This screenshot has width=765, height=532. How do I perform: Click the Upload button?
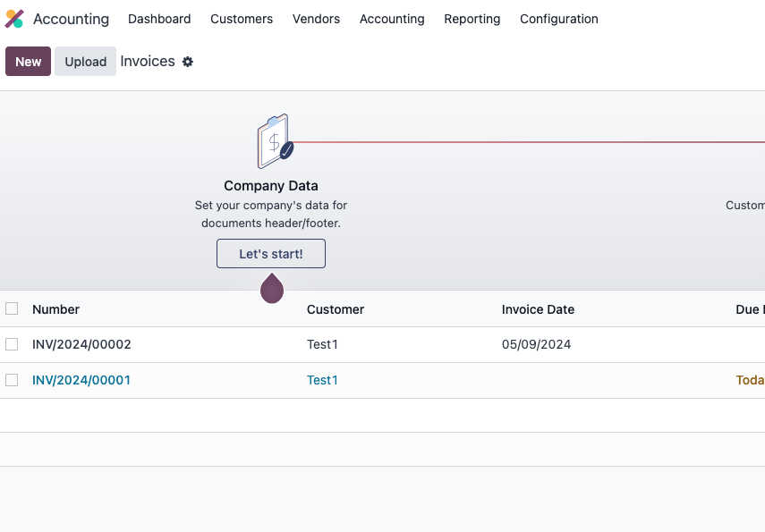tap(85, 62)
